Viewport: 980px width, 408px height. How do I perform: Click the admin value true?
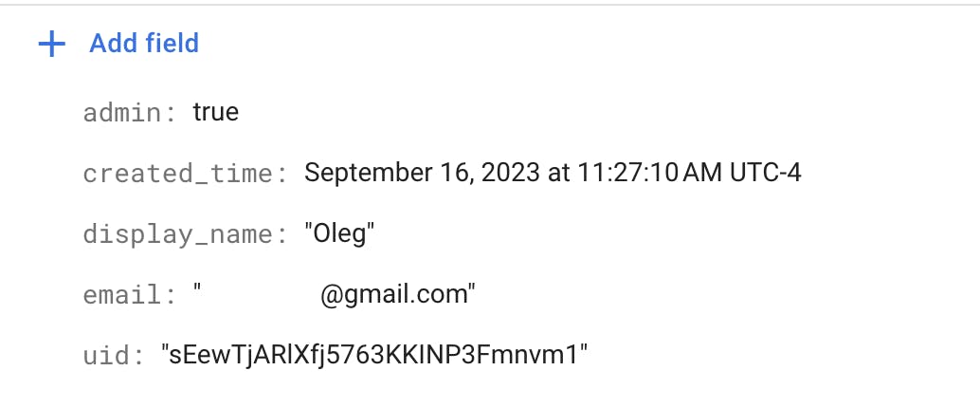[216, 113]
